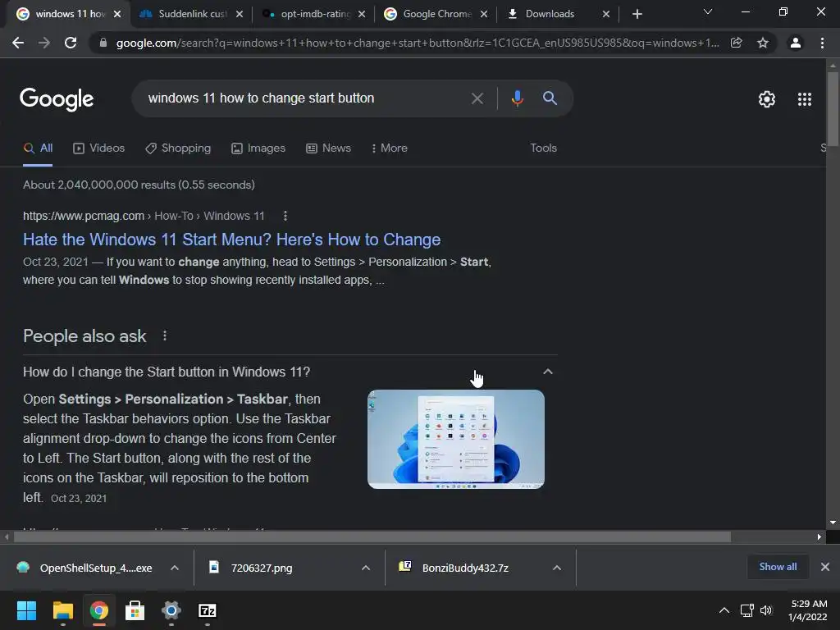Click the Google logo
The width and height of the screenshot is (840, 630).
pos(57,99)
